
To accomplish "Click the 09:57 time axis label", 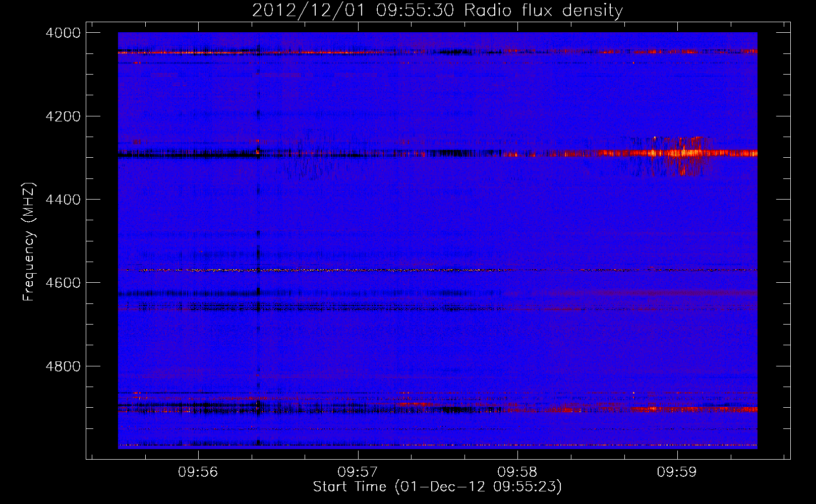I will pyautogui.click(x=358, y=472).
